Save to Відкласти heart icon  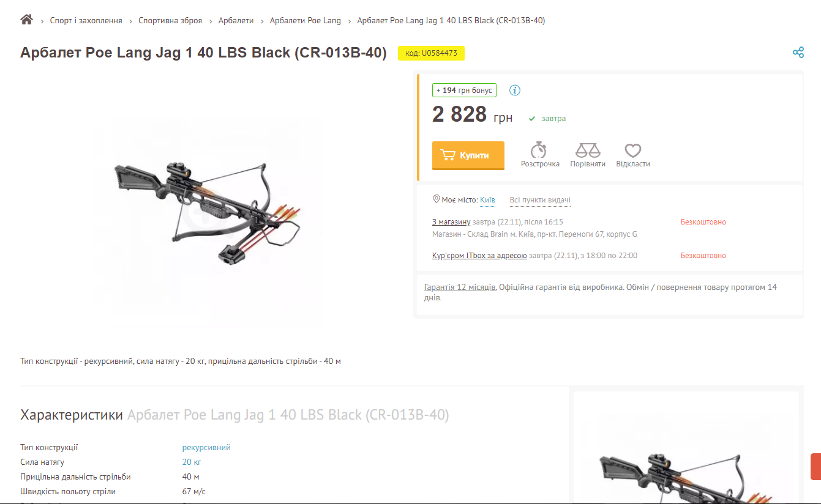[633, 150]
